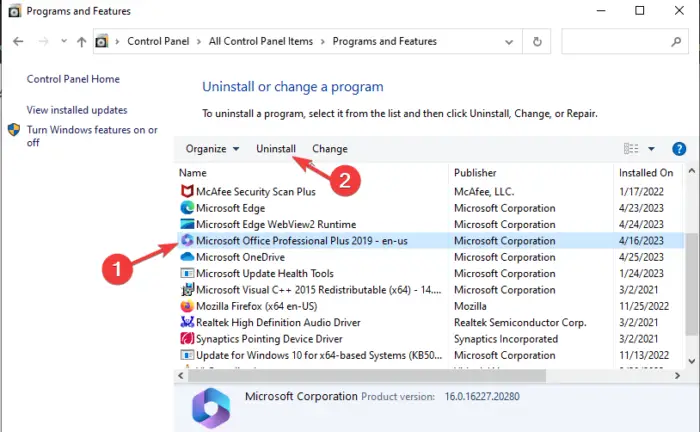700x432 pixels.
Task: Click the Synaptics Incorporated publisher cell
Action: tap(506, 339)
